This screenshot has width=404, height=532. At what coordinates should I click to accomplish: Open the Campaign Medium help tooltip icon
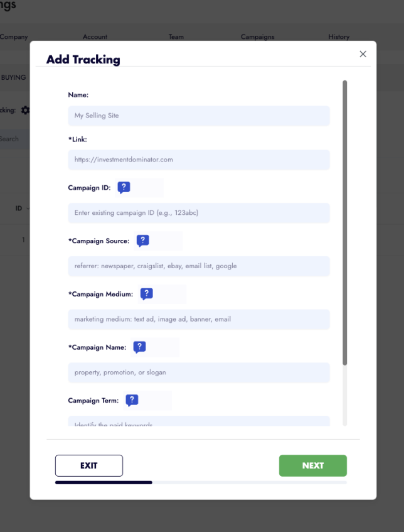pos(146,294)
